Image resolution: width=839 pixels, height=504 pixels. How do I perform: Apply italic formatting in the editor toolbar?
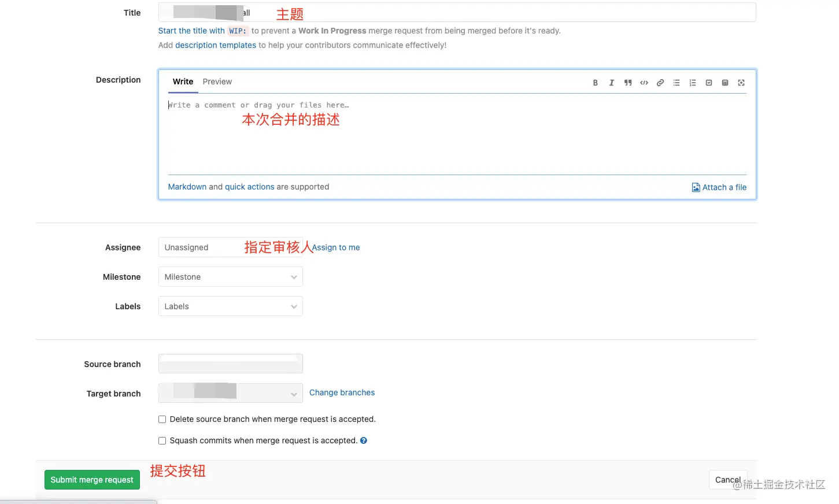coord(611,83)
